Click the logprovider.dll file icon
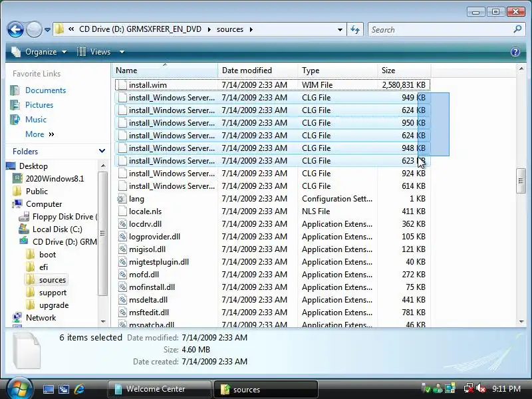 point(122,237)
